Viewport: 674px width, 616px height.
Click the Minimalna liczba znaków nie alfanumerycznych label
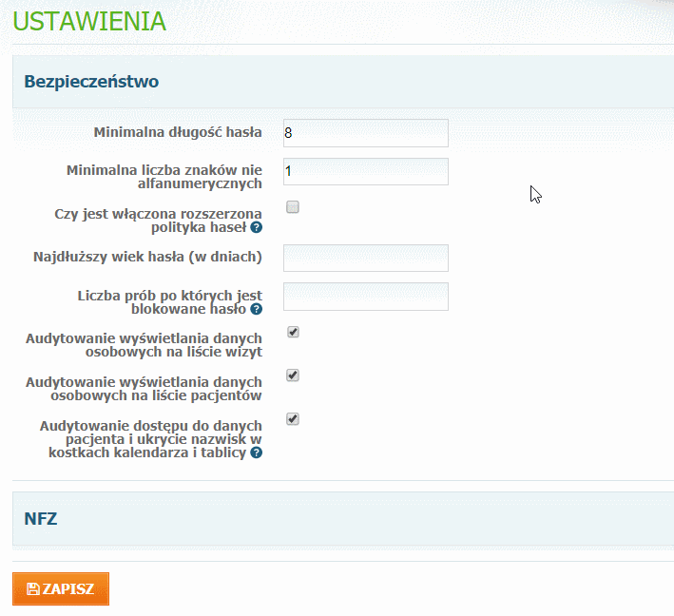tap(164, 177)
